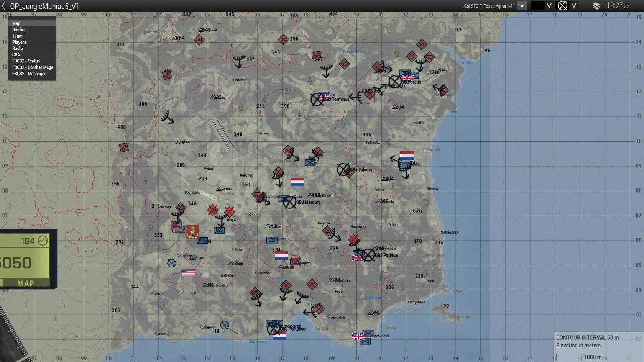Click the Marine Corps emblem marker near Sosnovka
This screenshot has width=644, height=362.
pos(192,231)
